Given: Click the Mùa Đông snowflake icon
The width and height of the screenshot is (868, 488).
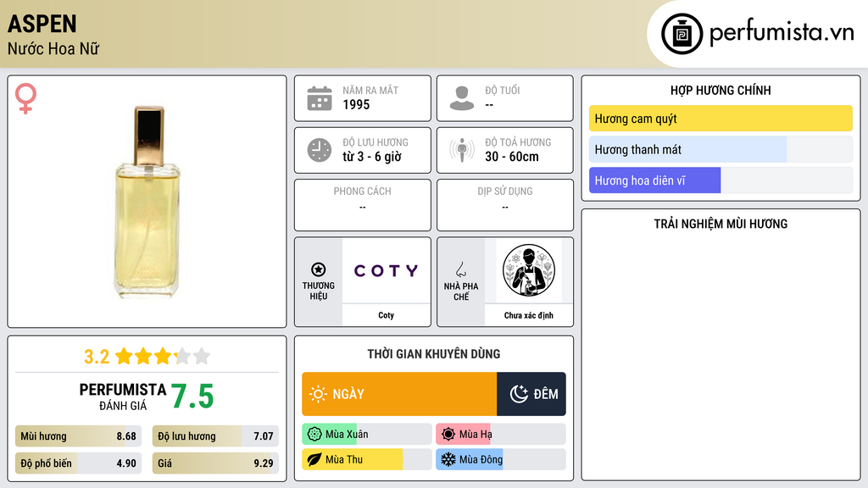Looking at the screenshot, I should click(448, 459).
